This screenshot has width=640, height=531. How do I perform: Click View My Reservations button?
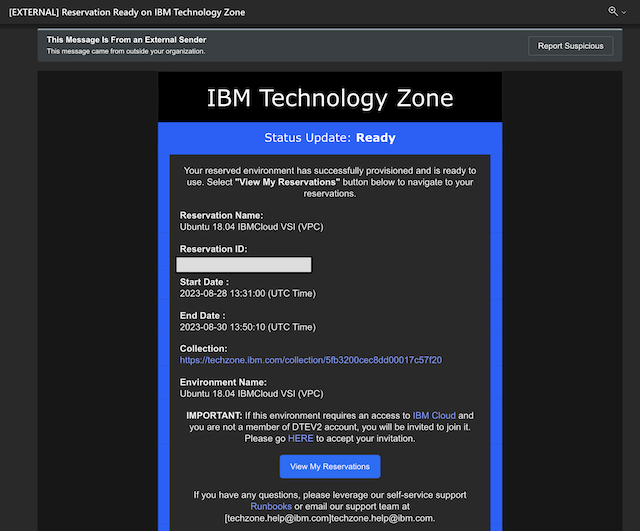click(330, 467)
